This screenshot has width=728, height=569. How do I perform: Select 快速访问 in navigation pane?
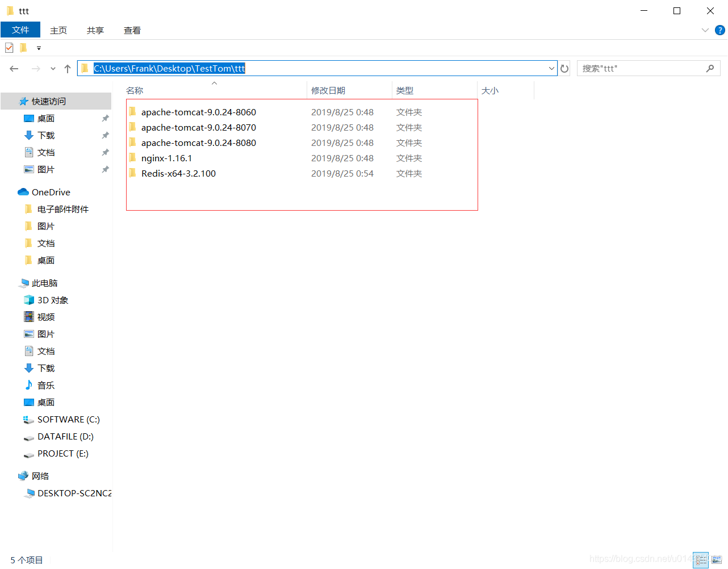point(56,101)
